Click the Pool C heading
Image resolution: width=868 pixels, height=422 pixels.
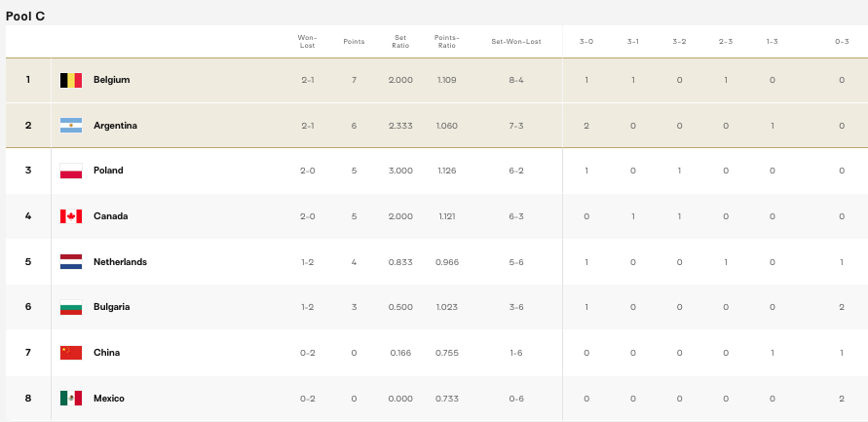tap(25, 16)
